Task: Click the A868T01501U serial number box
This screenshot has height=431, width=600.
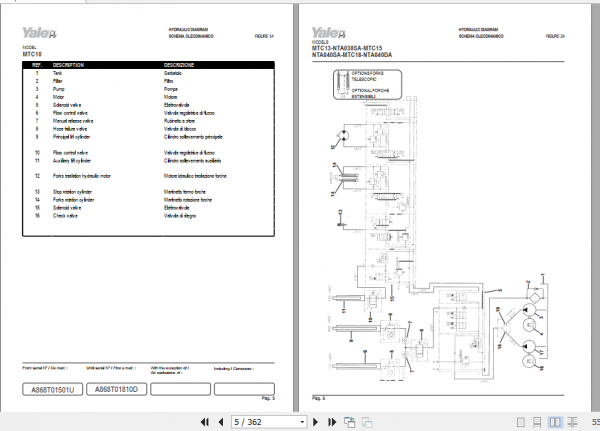Action: (x=52, y=390)
